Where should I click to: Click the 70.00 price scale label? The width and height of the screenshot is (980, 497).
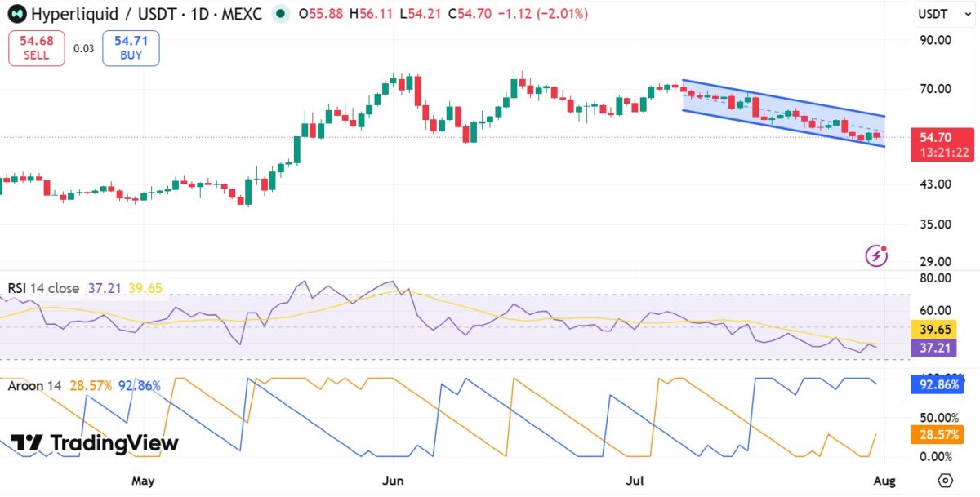(x=935, y=88)
